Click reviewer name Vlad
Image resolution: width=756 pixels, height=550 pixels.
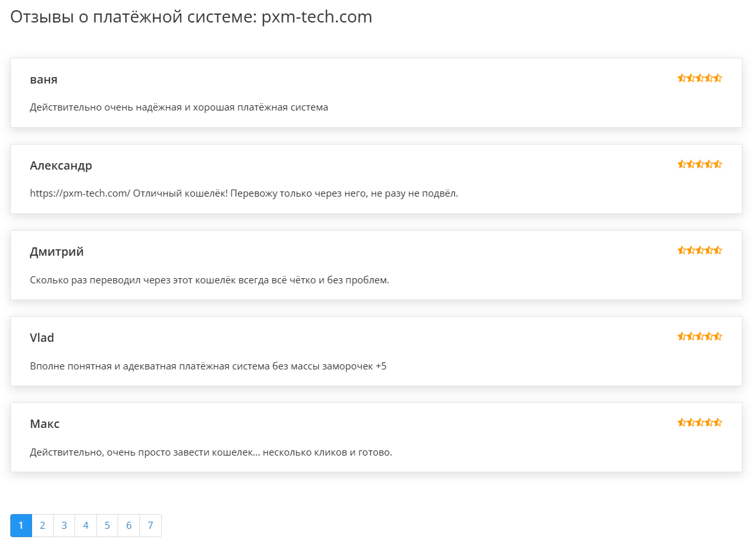[42, 338]
